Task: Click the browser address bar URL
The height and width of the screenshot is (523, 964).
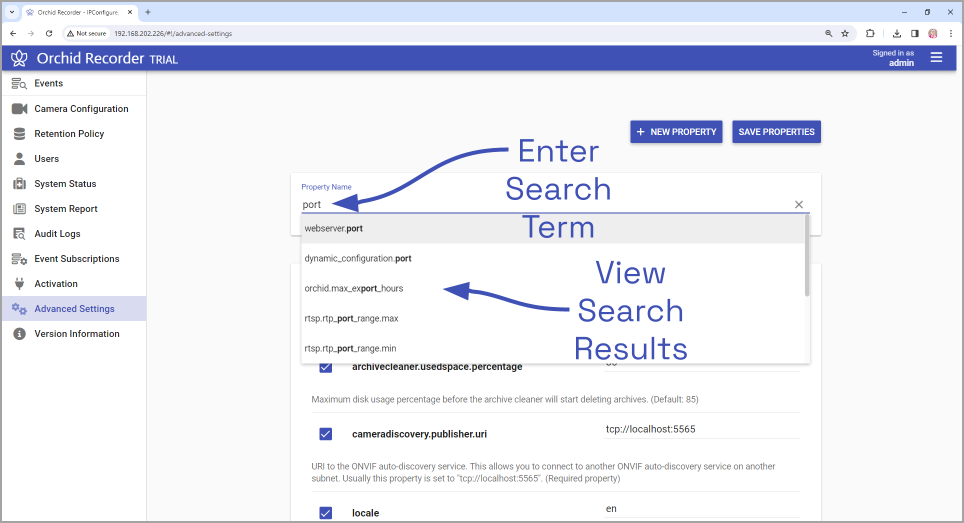Action: 173,33
